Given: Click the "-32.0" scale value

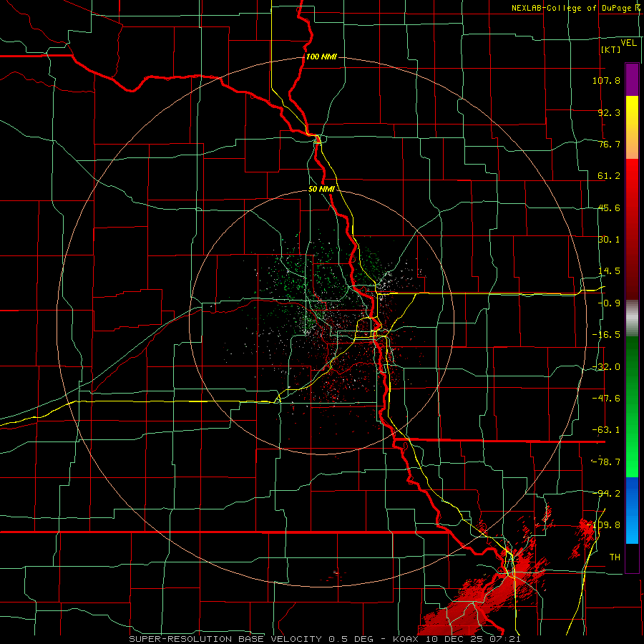Looking at the screenshot, I should pos(606,367).
